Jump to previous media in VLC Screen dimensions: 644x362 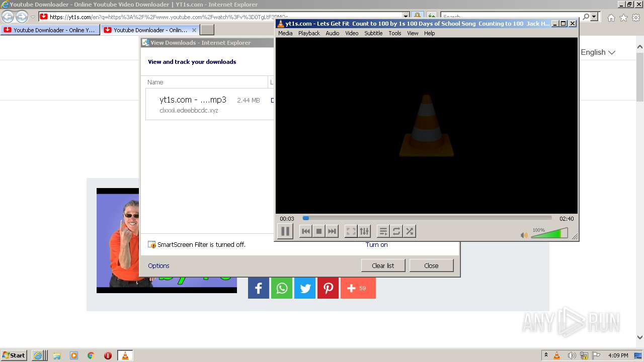point(305,231)
